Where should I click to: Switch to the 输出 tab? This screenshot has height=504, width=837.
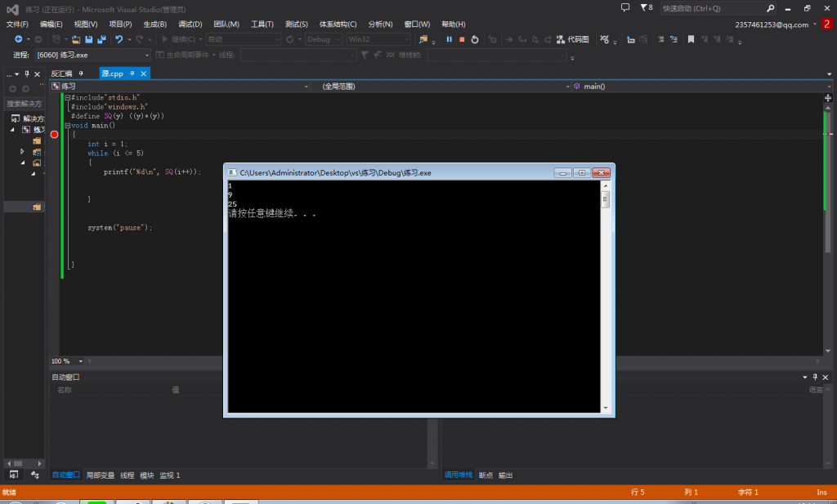[505, 475]
